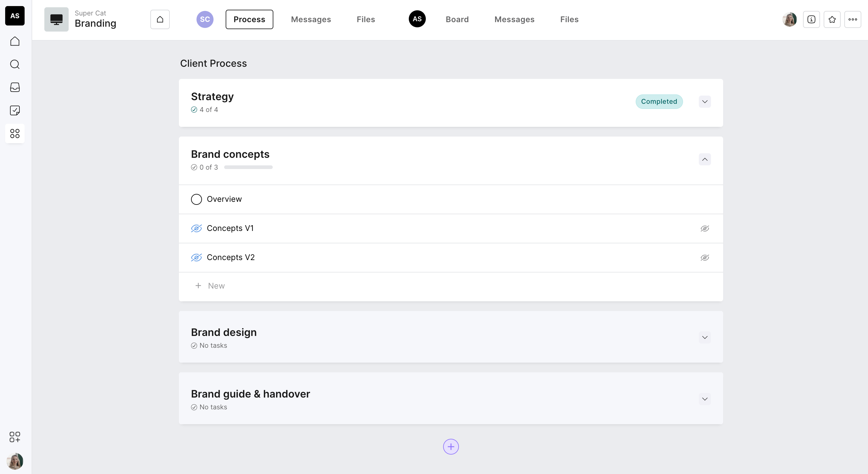Click the add apps icon in sidebar
Image resolution: width=868 pixels, height=474 pixels.
tap(15, 437)
